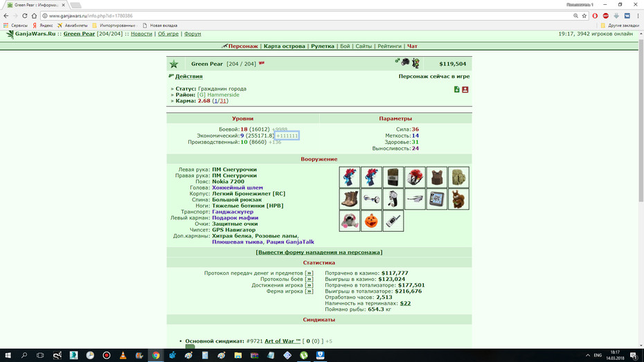Open the Хоккейный шлем item link

pyautogui.click(x=238, y=188)
